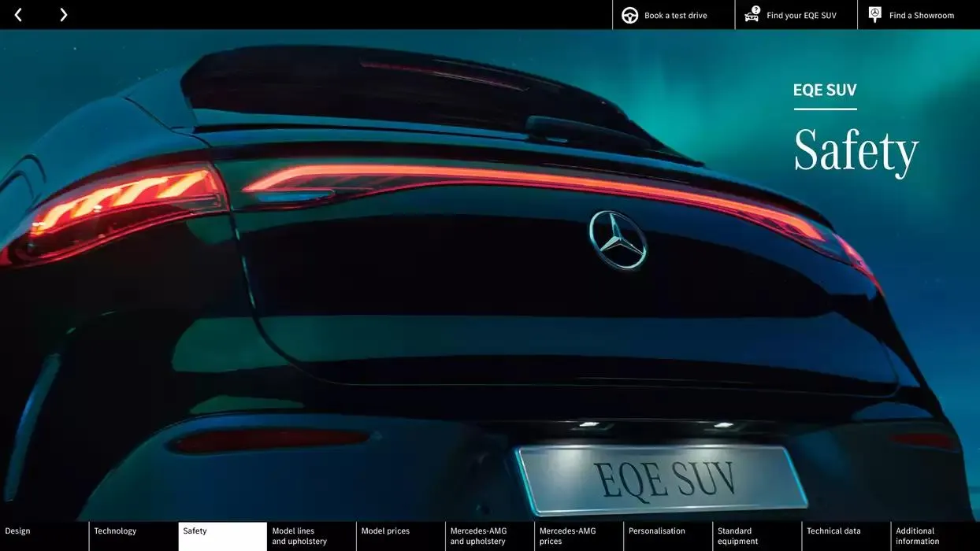The height and width of the screenshot is (551, 980).
Task: Open the Additional information tab
Action: click(936, 536)
